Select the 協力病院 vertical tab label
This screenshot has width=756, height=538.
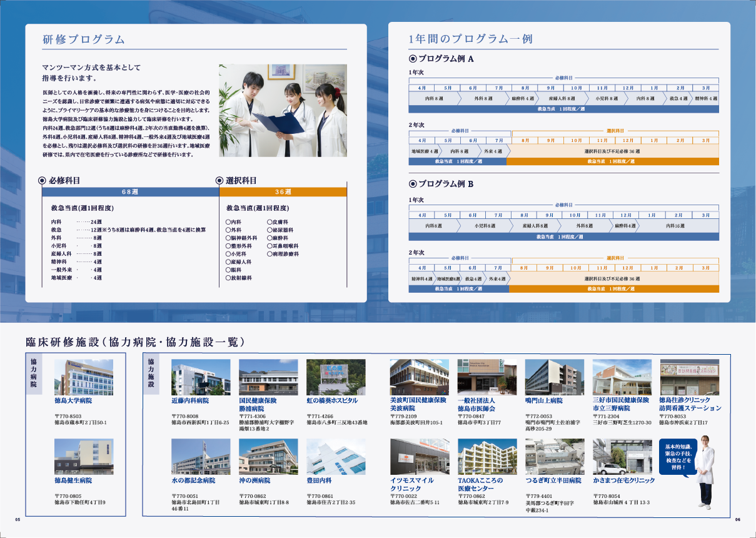tap(34, 374)
